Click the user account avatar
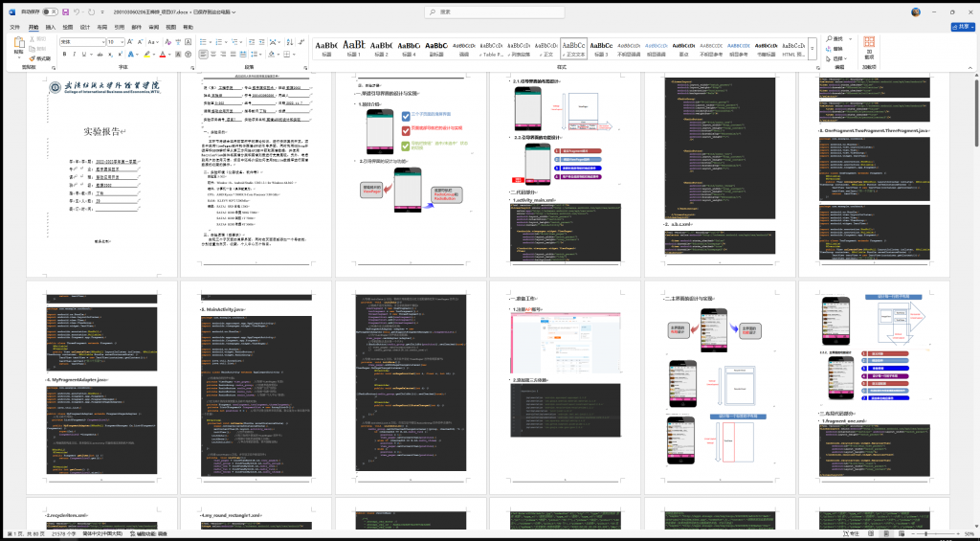The width and height of the screenshot is (980, 541). coord(916,12)
